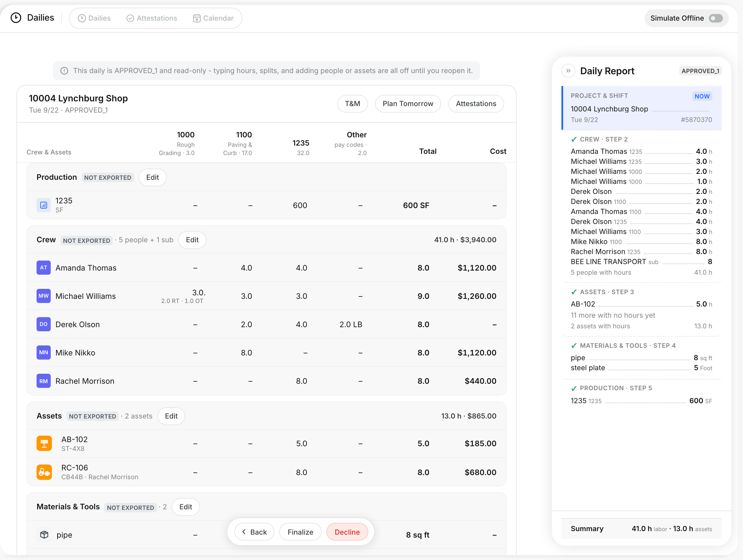The width and height of the screenshot is (743, 560).
Task: Click 600 SF production total
Action: click(x=416, y=205)
